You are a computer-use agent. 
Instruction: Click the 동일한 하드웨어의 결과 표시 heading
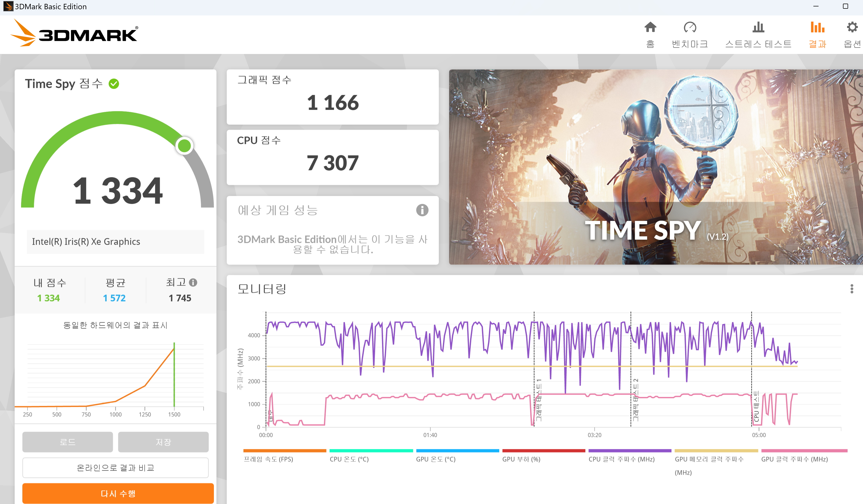pos(115,325)
